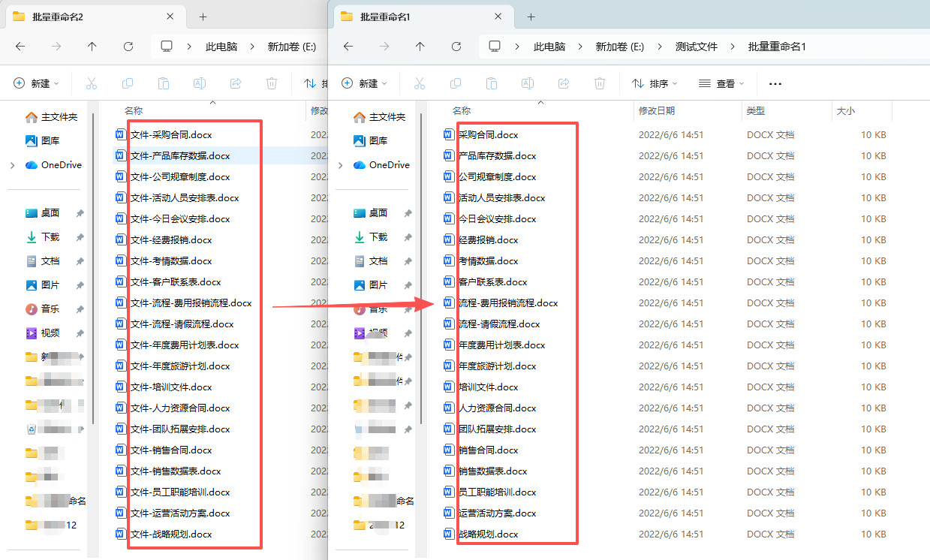Open more options in 批量重命名1 toolbar
Viewport: 930px width, 560px height.
(775, 83)
